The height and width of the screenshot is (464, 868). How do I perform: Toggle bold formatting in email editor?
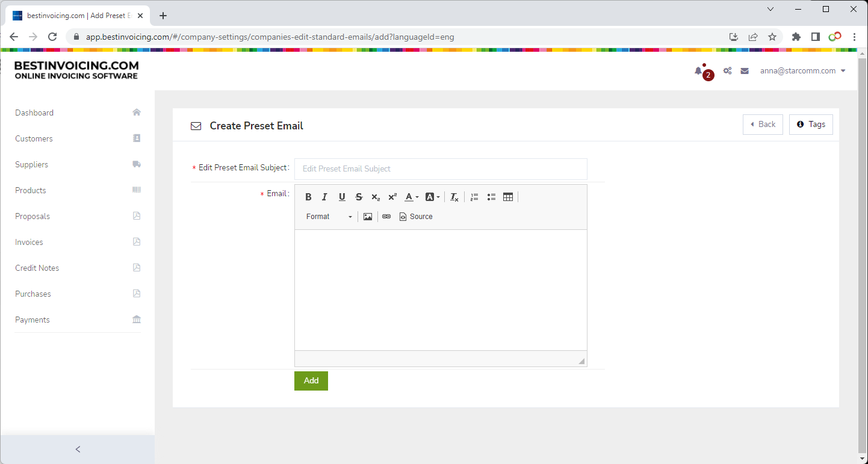308,197
